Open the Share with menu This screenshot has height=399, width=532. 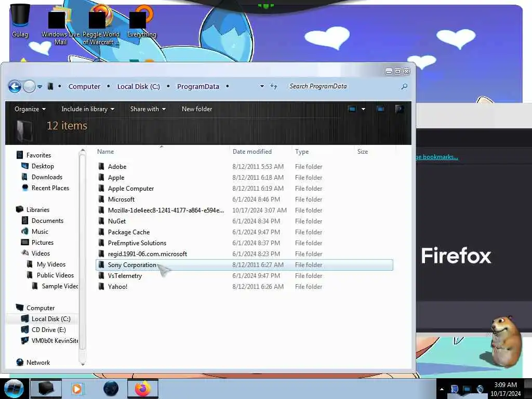(x=148, y=109)
